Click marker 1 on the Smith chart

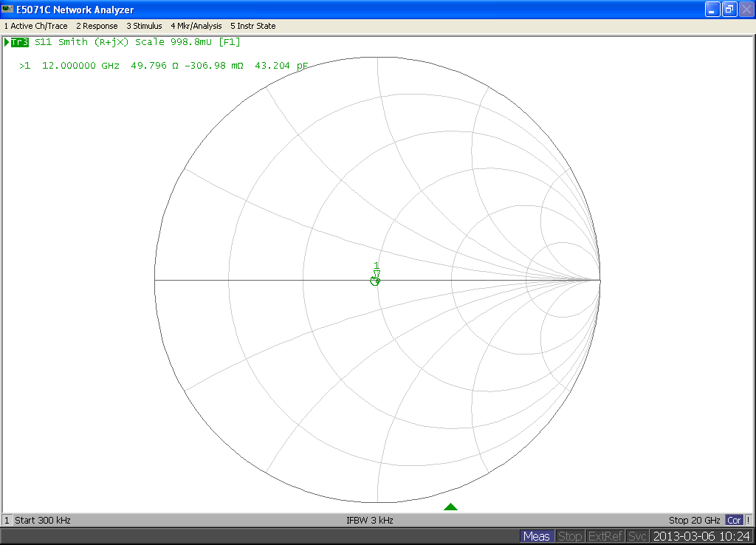[x=376, y=274]
